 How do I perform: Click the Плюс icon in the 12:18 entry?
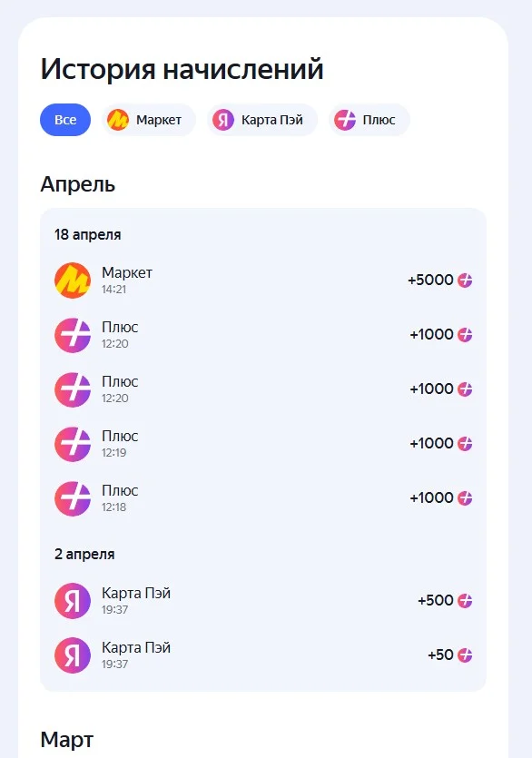pyautogui.click(x=73, y=498)
